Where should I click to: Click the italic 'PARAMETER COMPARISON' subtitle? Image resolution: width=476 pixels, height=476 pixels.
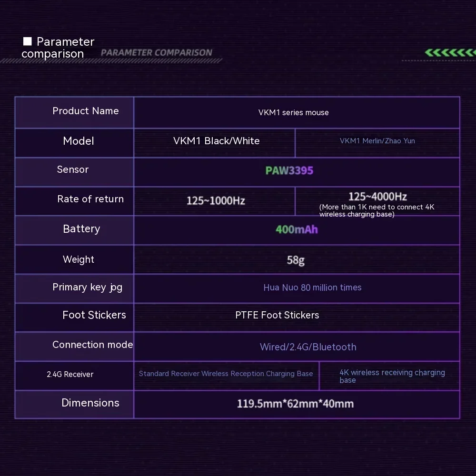[x=156, y=52]
